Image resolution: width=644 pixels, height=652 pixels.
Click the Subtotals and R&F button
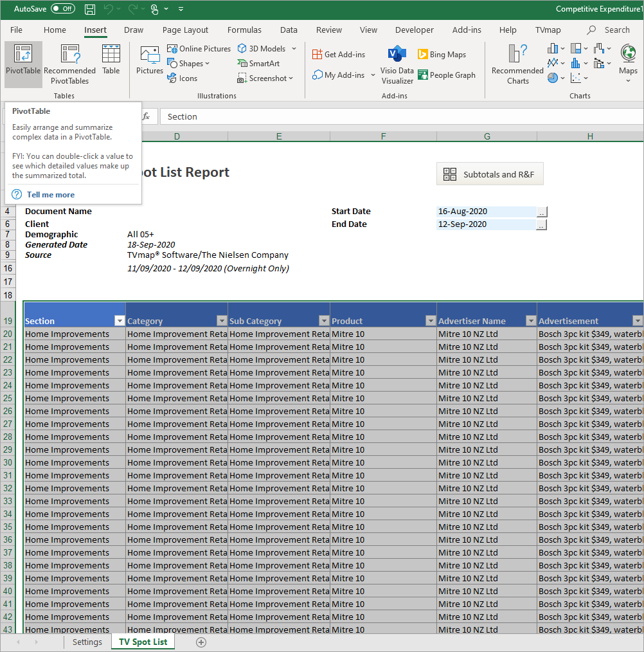(x=490, y=174)
